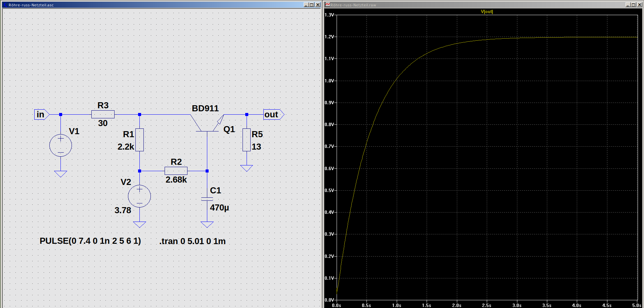Maximize the Netzteil.raw waveform window

coord(634,5)
